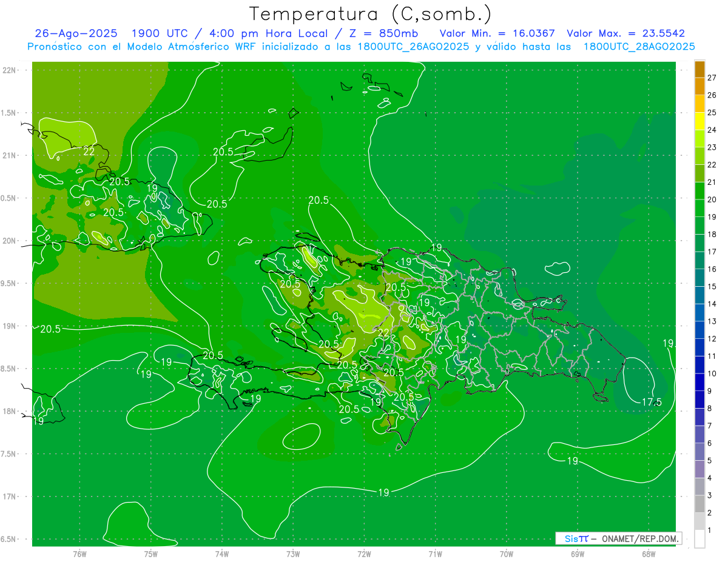The width and height of the screenshot is (728, 562).
Task: Click legend value 15
Action: tap(712, 286)
